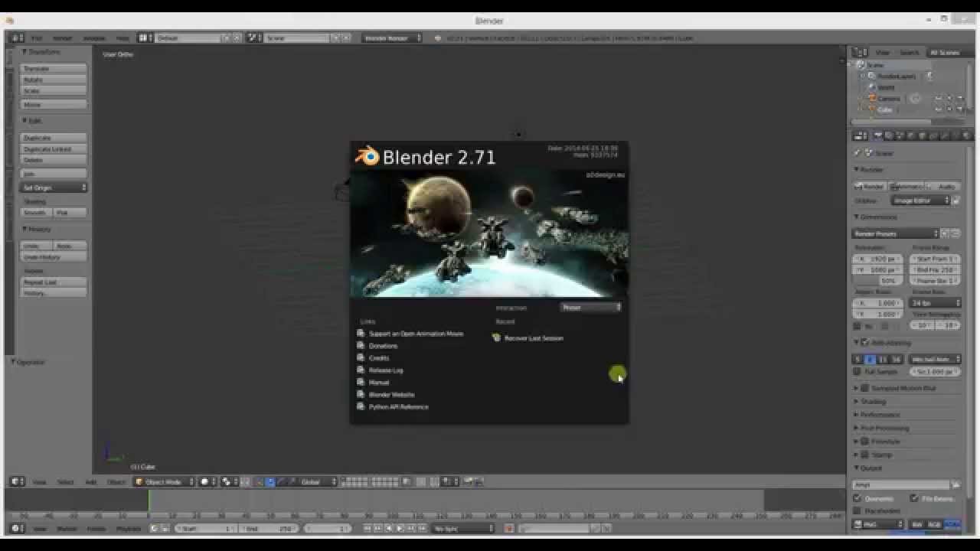
Task: Enable the Placeholders checkbox
Action: pyautogui.click(x=857, y=510)
